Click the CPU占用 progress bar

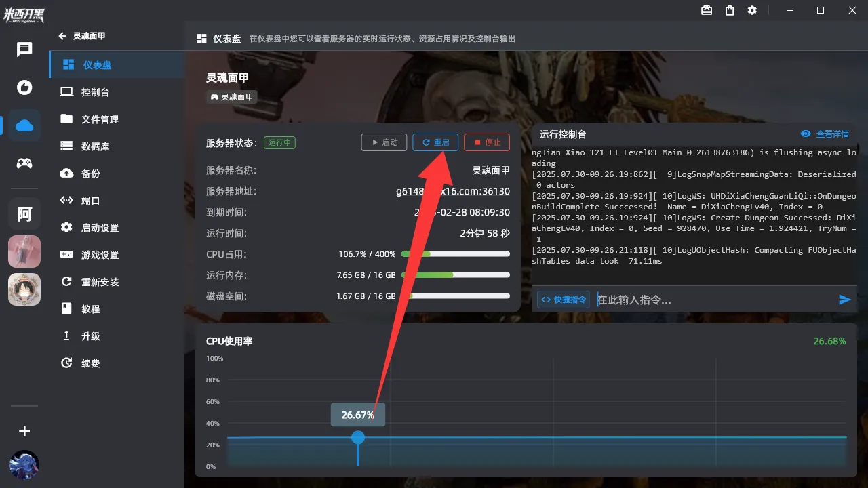pos(456,254)
